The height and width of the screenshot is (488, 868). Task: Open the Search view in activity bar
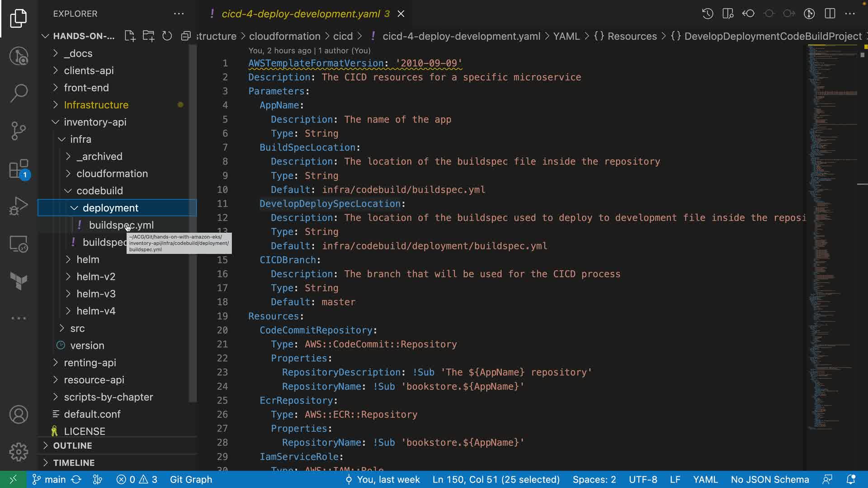tap(19, 93)
